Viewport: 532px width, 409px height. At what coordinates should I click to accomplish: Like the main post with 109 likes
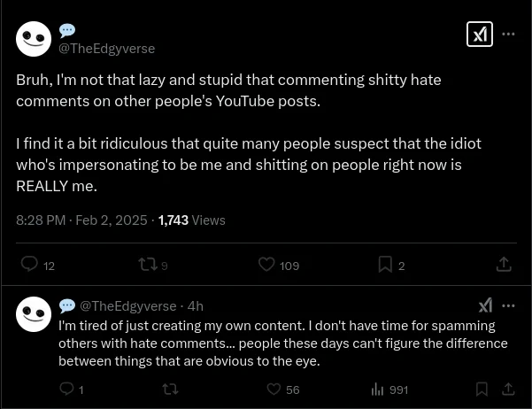click(x=266, y=264)
